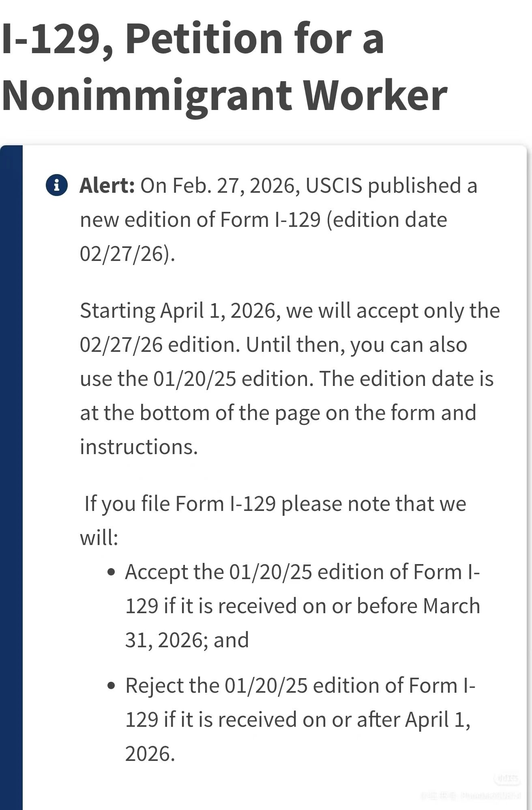Click the "Nonimmigrant Worker" heading line
532x810 pixels.
pos(224,95)
